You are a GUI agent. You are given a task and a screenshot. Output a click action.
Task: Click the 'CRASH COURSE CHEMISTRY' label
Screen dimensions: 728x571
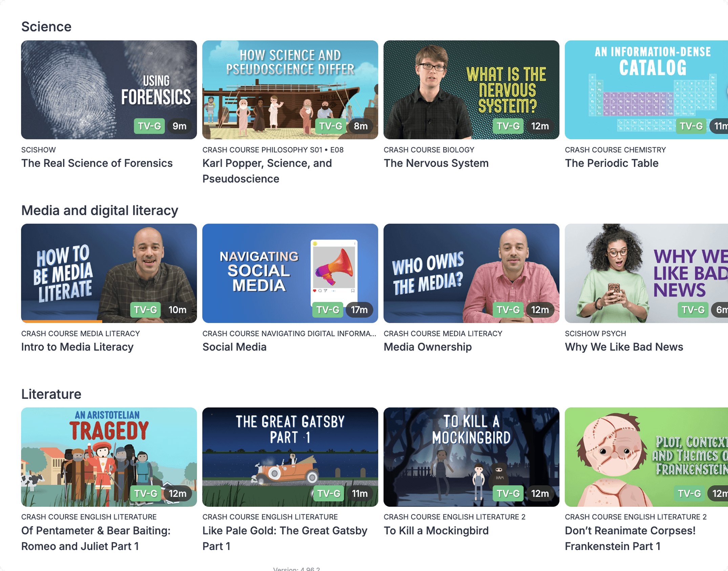tap(615, 150)
